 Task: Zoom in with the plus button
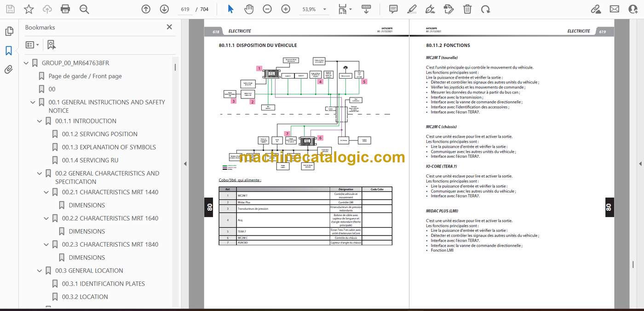pos(286,9)
